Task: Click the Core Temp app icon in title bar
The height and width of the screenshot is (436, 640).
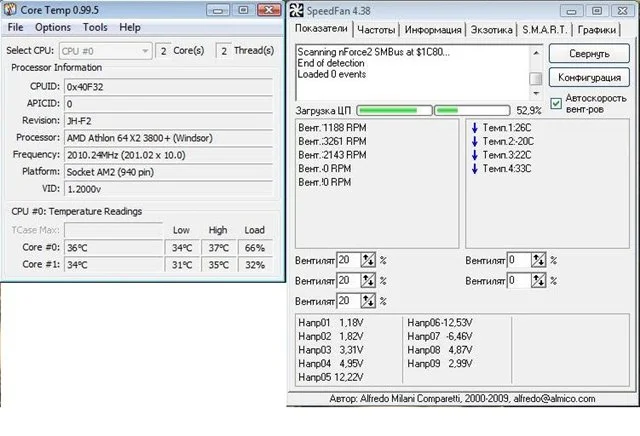Action: click(x=10, y=9)
